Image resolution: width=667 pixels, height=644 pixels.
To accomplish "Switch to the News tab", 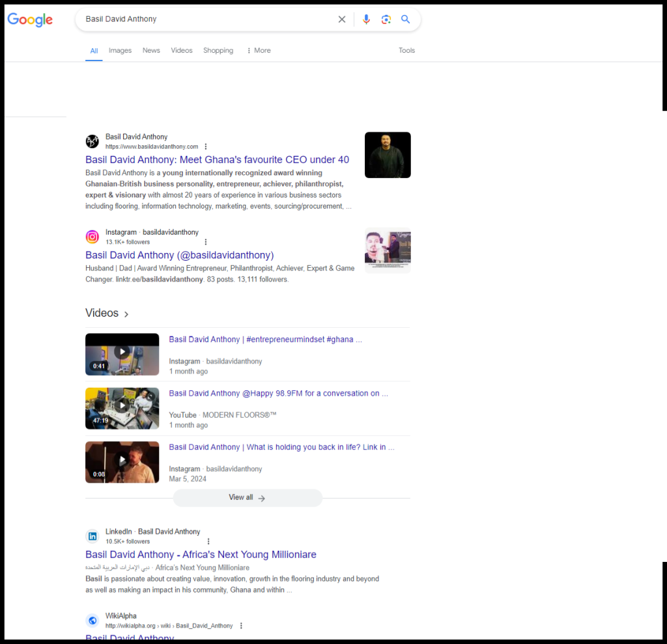I will pos(151,50).
